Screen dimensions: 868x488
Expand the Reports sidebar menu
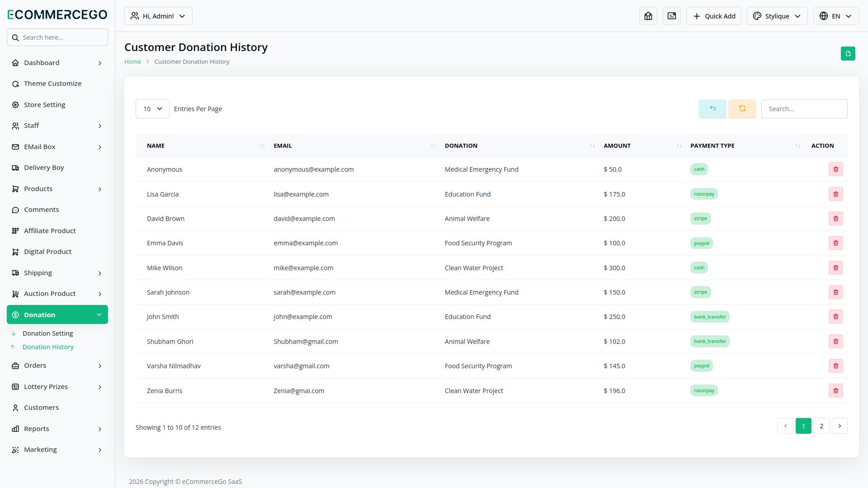click(x=57, y=429)
